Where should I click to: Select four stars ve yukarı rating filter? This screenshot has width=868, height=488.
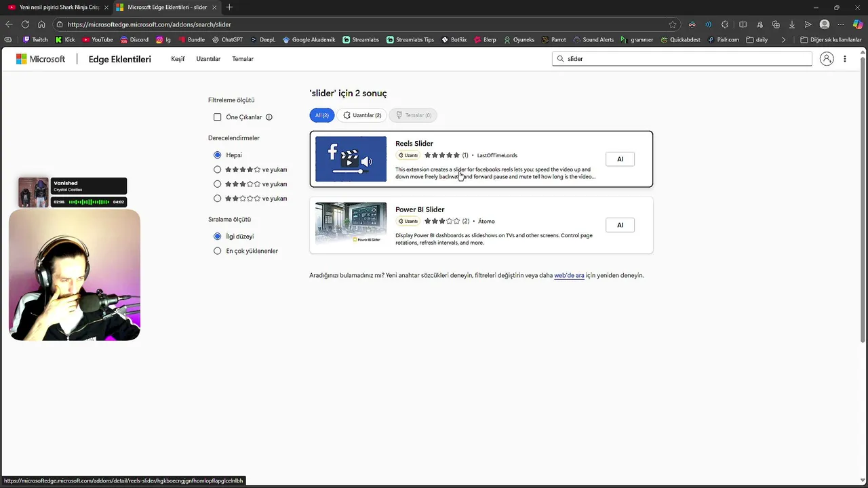pyautogui.click(x=218, y=169)
